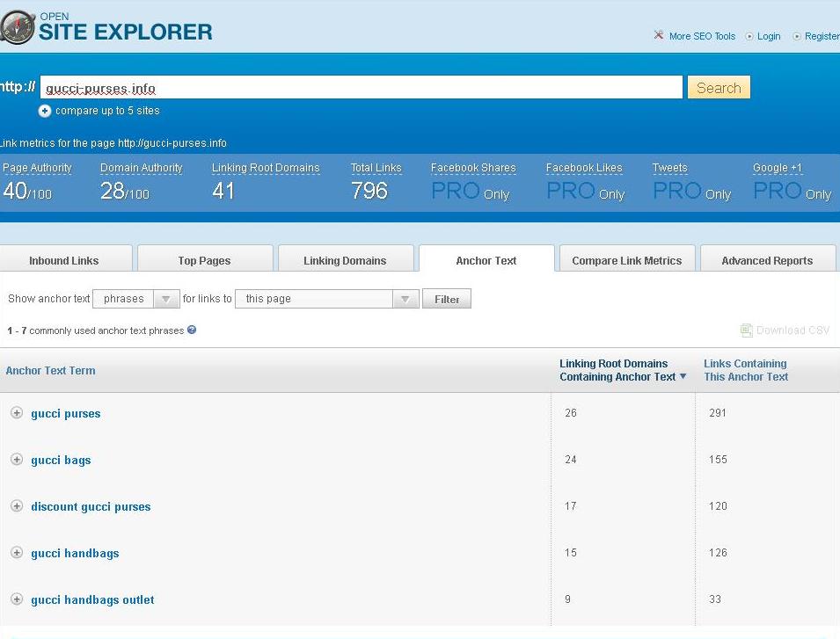Click the help question mark icon near anchor text phrases
840x639 pixels.
[192, 330]
